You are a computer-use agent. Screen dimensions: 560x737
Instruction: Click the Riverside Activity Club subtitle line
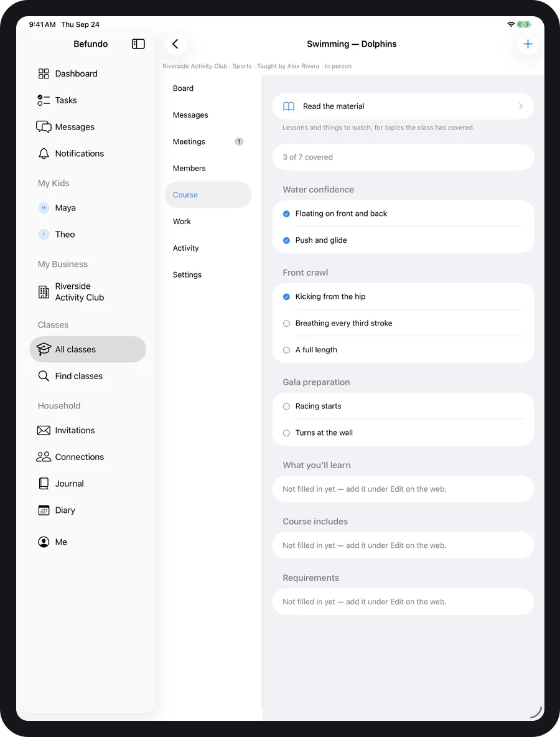pyautogui.click(x=257, y=66)
